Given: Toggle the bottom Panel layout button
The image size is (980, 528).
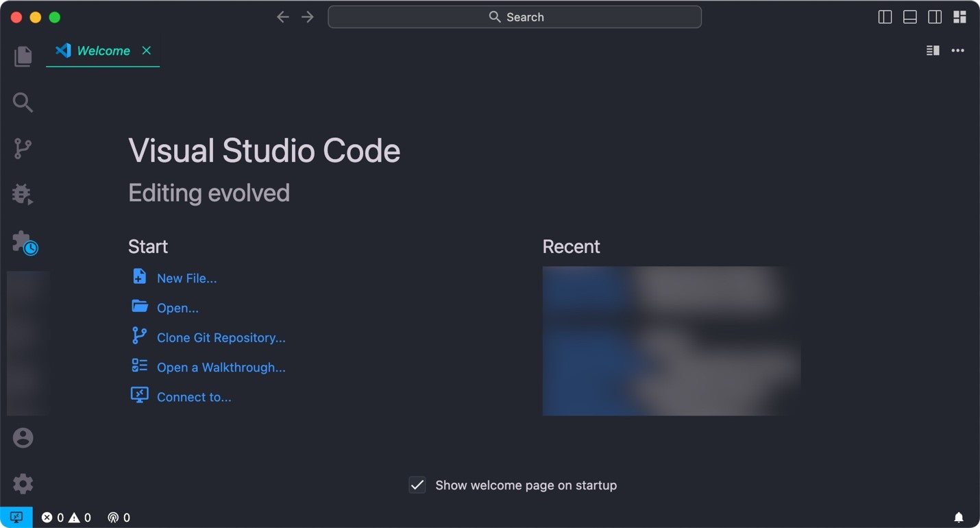Looking at the screenshot, I should 909,17.
